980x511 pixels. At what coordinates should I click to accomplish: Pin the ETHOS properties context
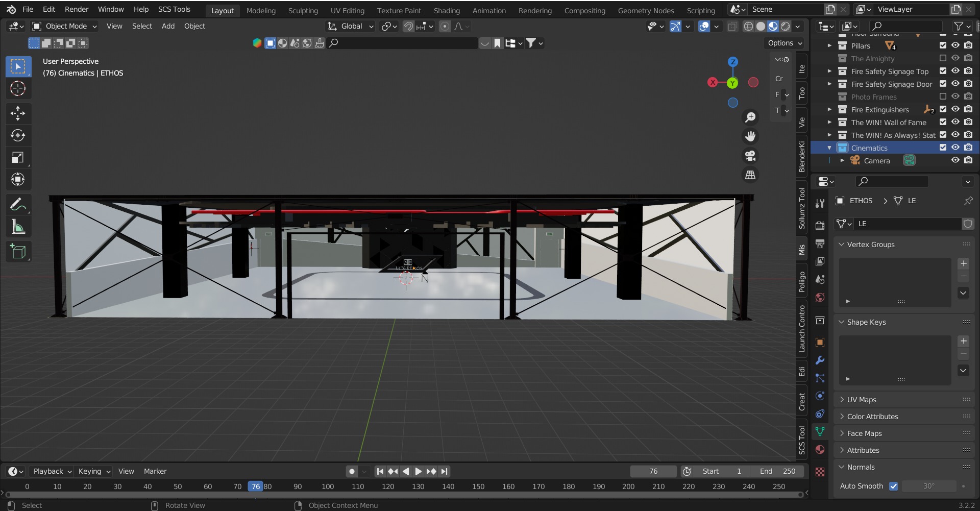pyautogui.click(x=968, y=201)
